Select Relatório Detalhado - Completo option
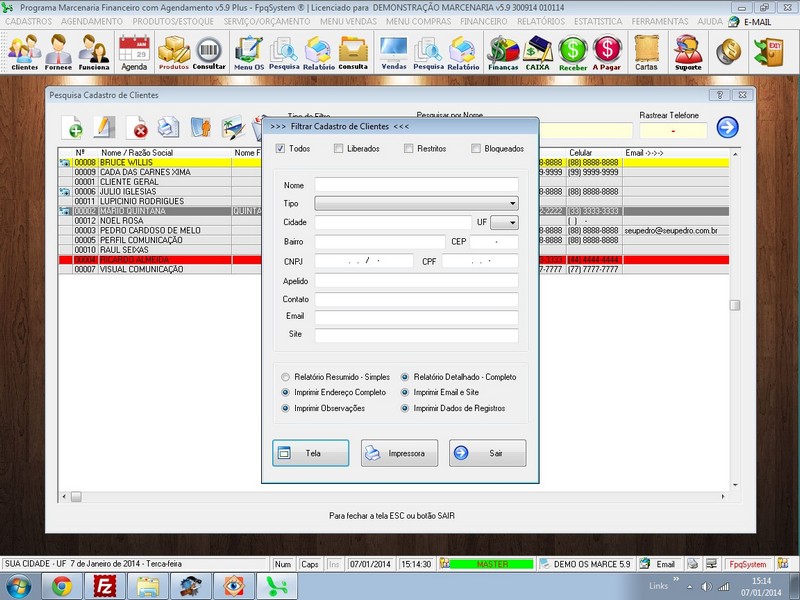The image size is (800, 600). (x=404, y=377)
